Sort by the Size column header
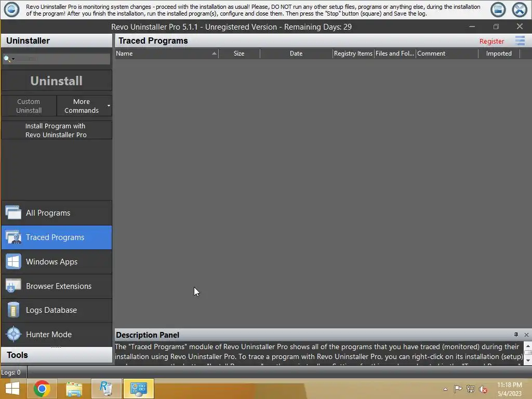This screenshot has width=532, height=399. click(x=239, y=54)
